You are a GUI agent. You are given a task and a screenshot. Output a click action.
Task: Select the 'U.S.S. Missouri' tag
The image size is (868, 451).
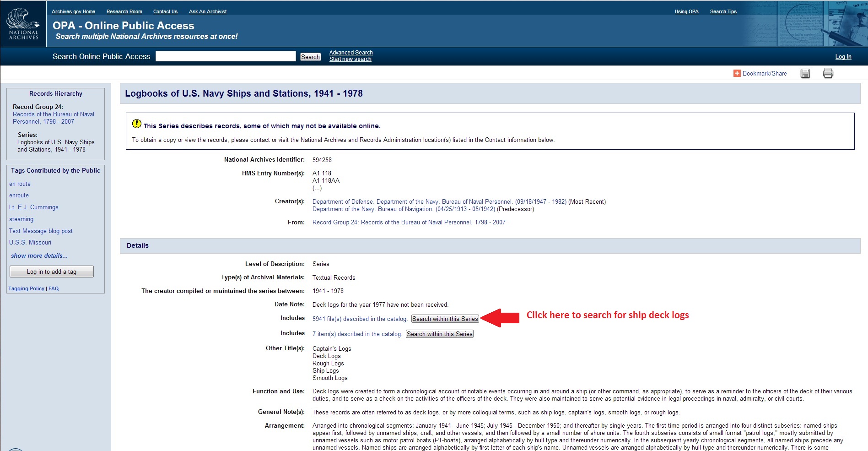pos(30,243)
